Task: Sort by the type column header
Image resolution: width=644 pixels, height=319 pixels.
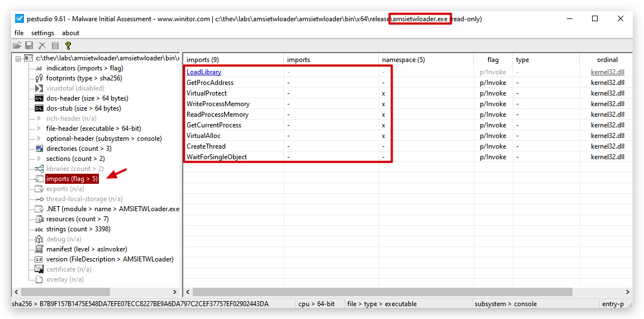Action: 546,60
